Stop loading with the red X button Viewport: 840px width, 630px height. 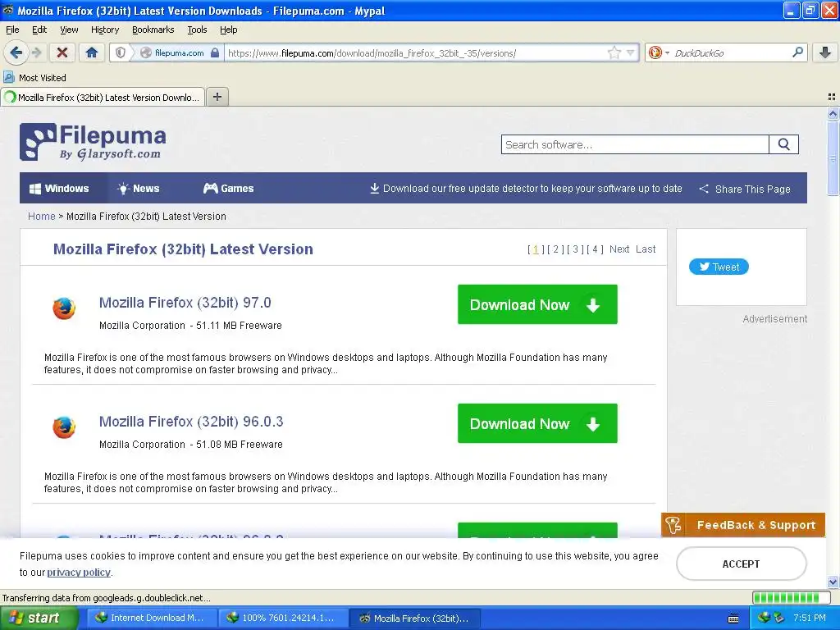click(62, 52)
